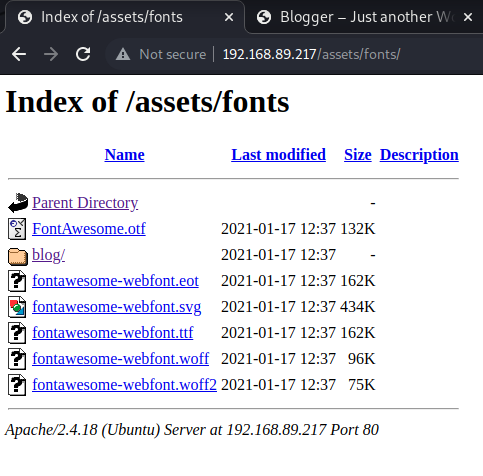Screen dimensions: 483x476
Task: Click the unknown-file icon beside the fontawesome-webfont.woff row
Action: click(17, 359)
